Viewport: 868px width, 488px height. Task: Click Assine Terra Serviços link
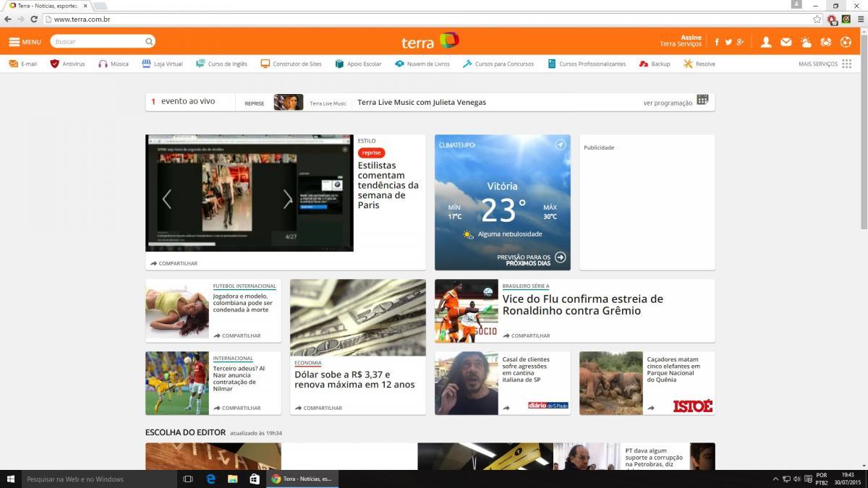pyautogui.click(x=681, y=40)
